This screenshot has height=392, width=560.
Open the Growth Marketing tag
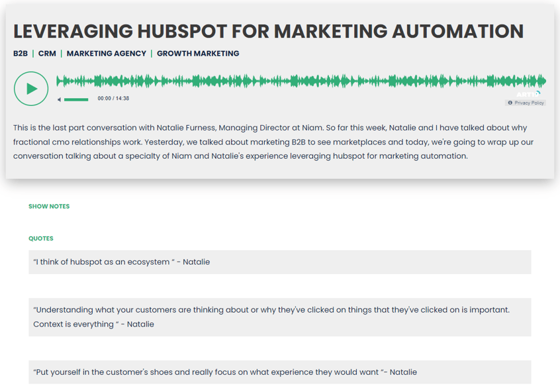tap(198, 54)
